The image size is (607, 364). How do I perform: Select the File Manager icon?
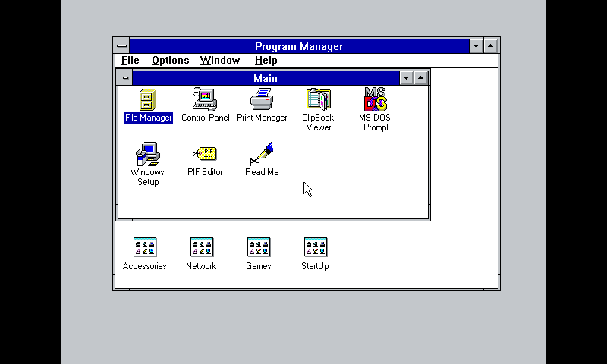tap(148, 100)
